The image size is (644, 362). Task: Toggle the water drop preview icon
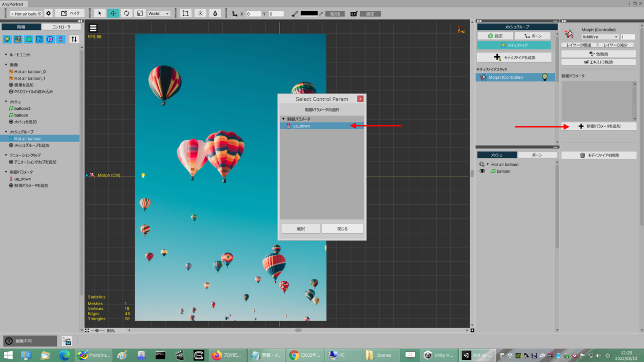215,13
